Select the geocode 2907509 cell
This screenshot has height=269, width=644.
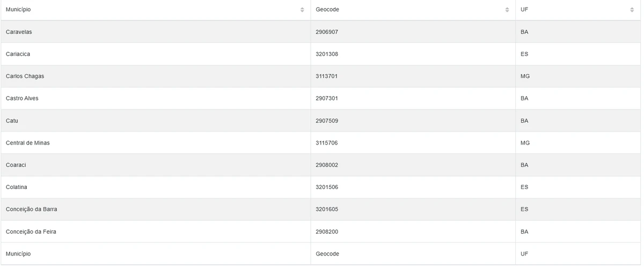click(x=327, y=121)
